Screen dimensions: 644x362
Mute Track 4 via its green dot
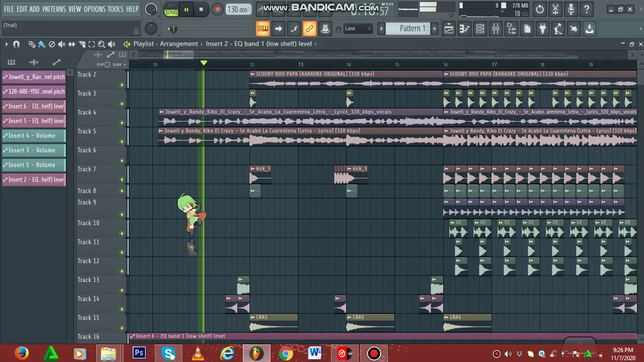122,123
